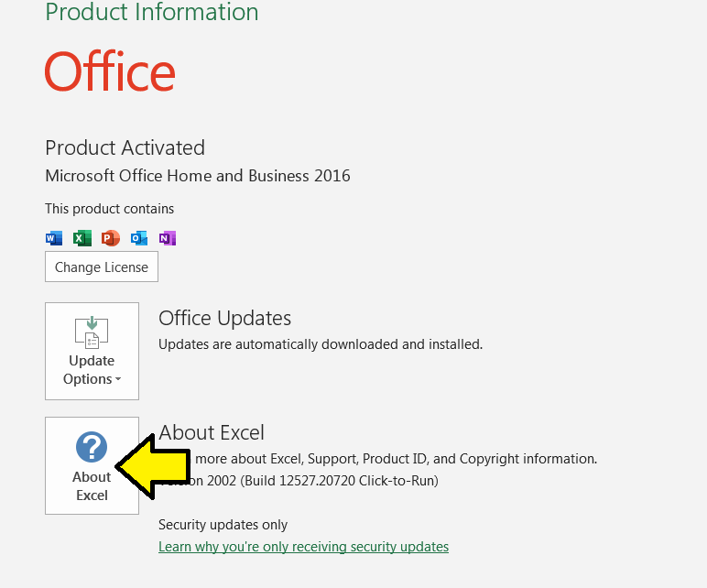Open the security updates explanation link

point(303,547)
